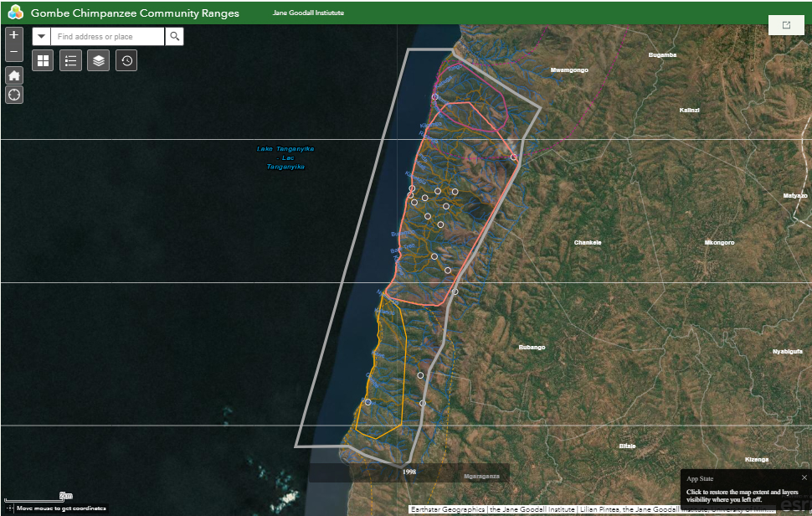Open the Layer List widget

[x=99, y=60]
